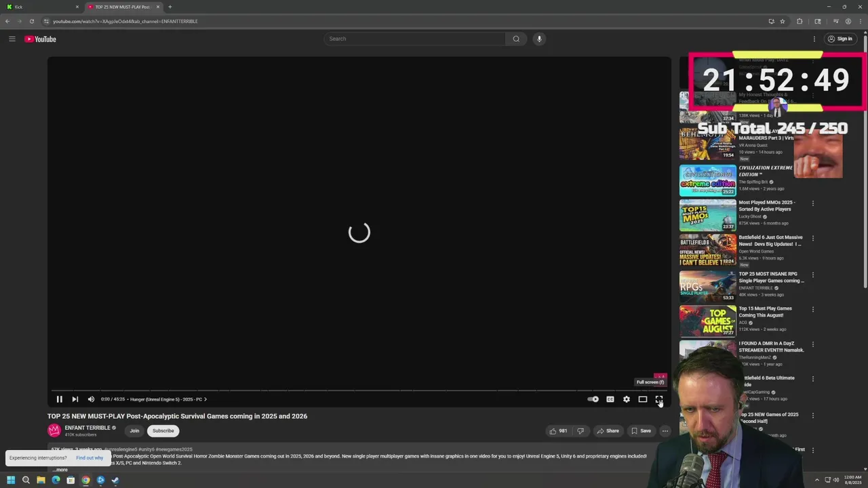The width and height of the screenshot is (868, 488).
Task: Open browser extensions puzzle icon
Action: point(800,21)
